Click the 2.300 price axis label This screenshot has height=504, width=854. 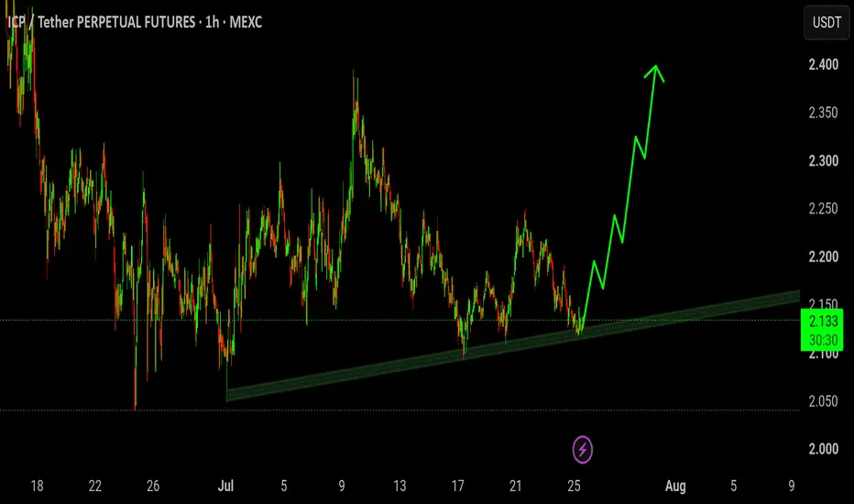(823, 160)
